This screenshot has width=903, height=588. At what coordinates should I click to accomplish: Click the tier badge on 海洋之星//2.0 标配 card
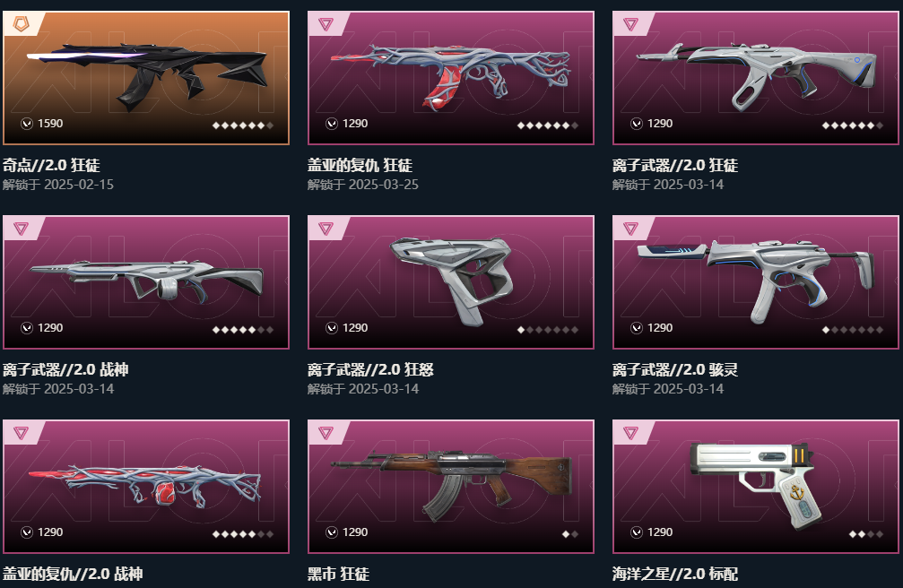point(630,433)
